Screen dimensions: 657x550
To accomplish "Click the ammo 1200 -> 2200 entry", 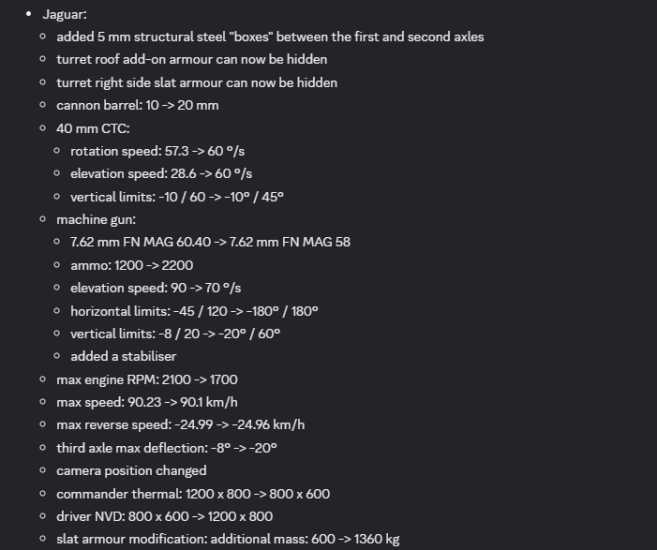I will coord(131,265).
